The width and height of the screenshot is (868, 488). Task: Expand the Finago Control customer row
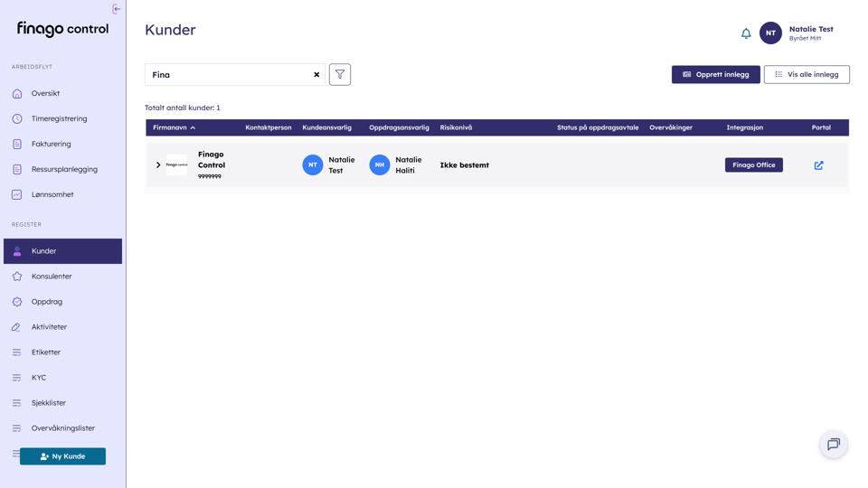158,165
